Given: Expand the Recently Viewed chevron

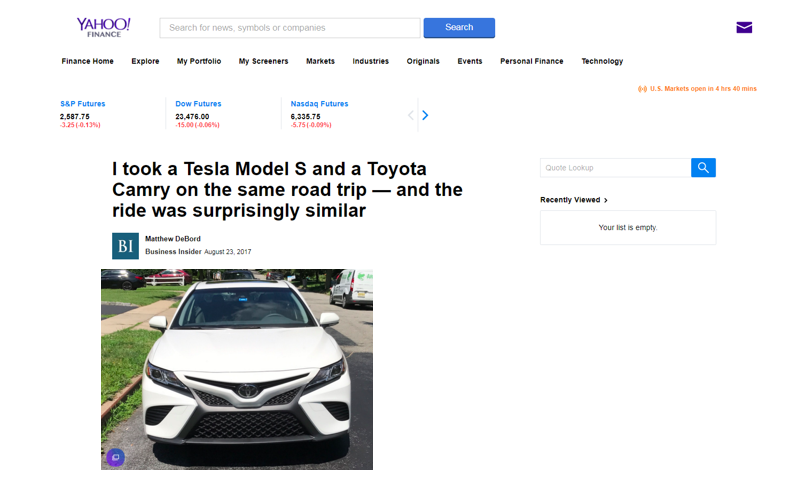Looking at the screenshot, I should coord(606,200).
